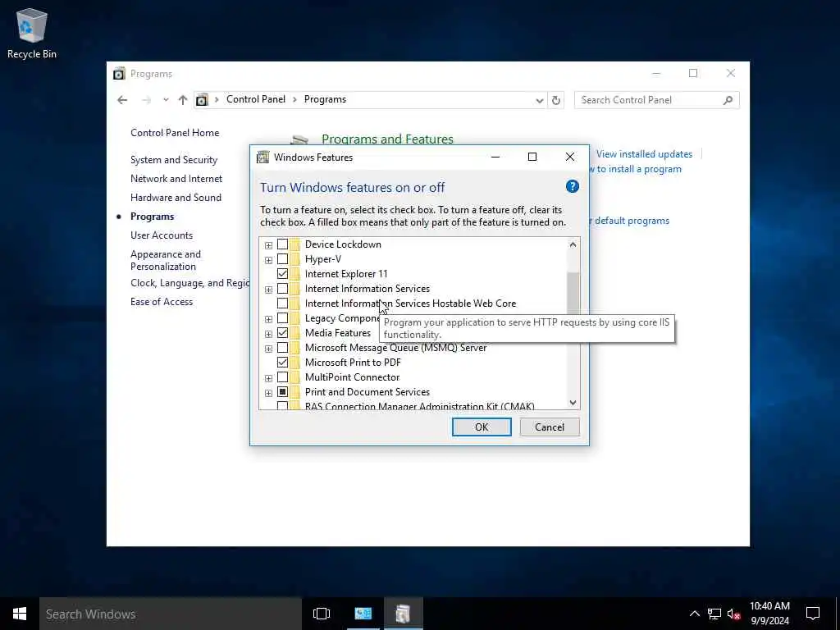Click the up arrow navigation button

(x=183, y=100)
